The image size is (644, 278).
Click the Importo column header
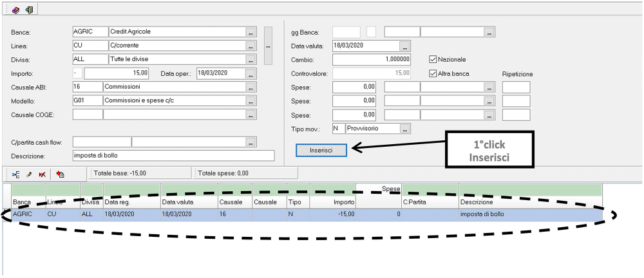point(332,202)
